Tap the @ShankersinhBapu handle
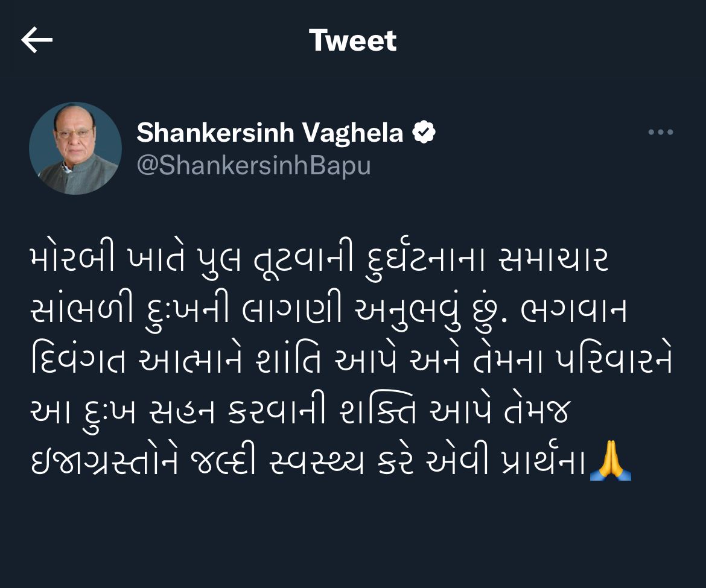This screenshot has width=706, height=588. (253, 166)
